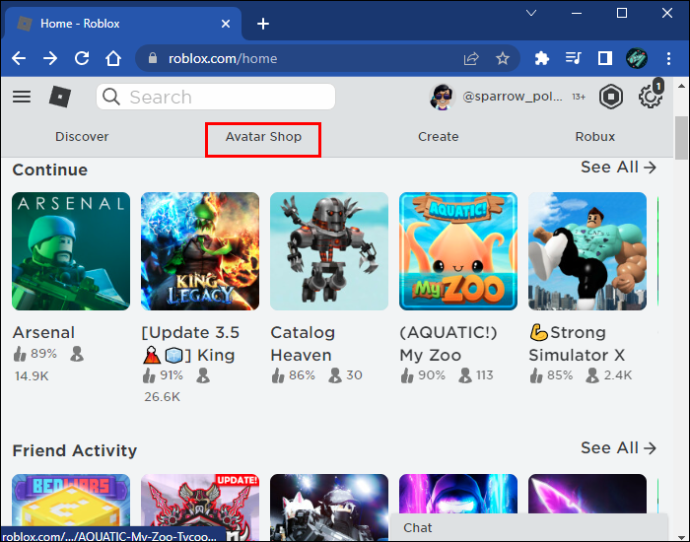The height and width of the screenshot is (542, 690).
Task: Click the browser forward arrow
Action: [x=50, y=58]
